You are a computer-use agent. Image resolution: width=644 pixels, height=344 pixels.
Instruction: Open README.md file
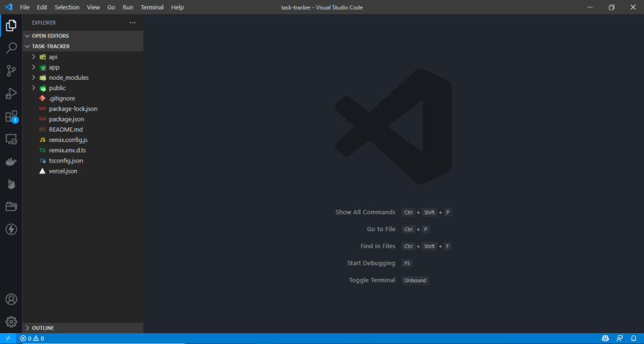coord(83,130)
